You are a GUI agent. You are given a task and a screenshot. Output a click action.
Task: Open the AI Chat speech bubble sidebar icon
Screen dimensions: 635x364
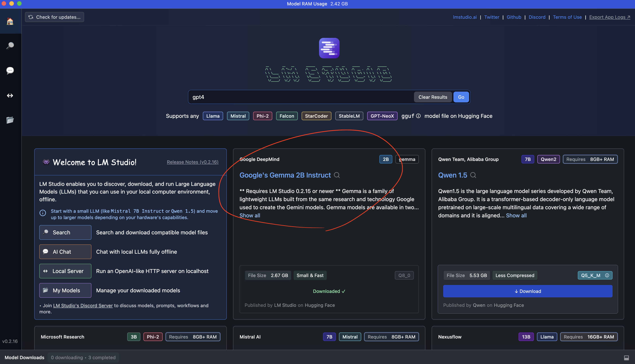coord(10,71)
